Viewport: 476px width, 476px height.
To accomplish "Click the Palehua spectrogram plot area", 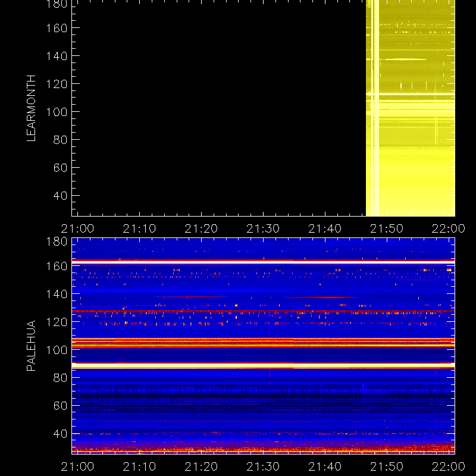I will 263,346.
